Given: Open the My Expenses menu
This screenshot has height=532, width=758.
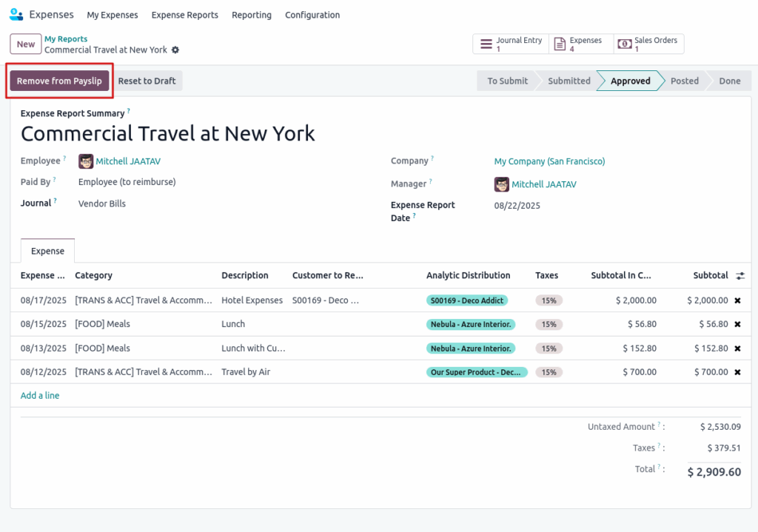Looking at the screenshot, I should click(x=113, y=15).
